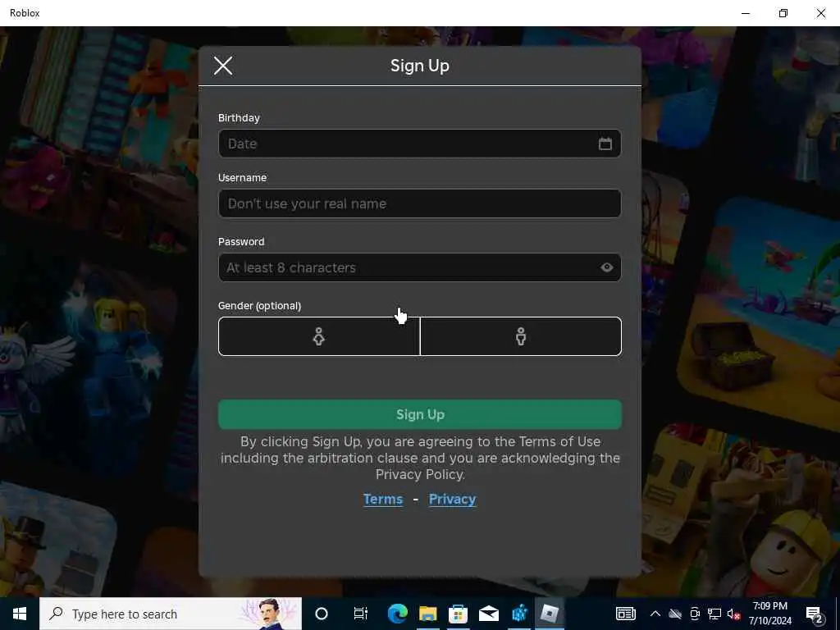Open the notification center icon
840x630 pixels.
coord(815,615)
